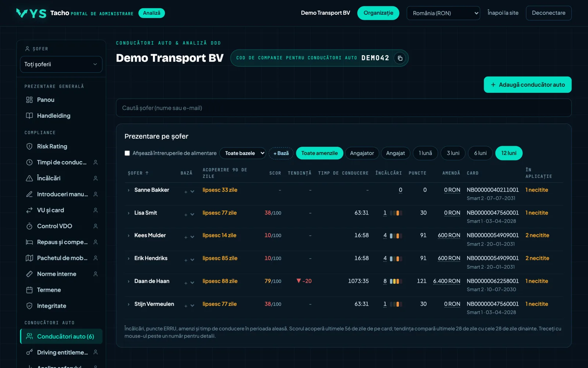Viewport: 588px width, 368px height.
Task: Click the Introduceri manuale pencil icon
Action: click(x=29, y=194)
